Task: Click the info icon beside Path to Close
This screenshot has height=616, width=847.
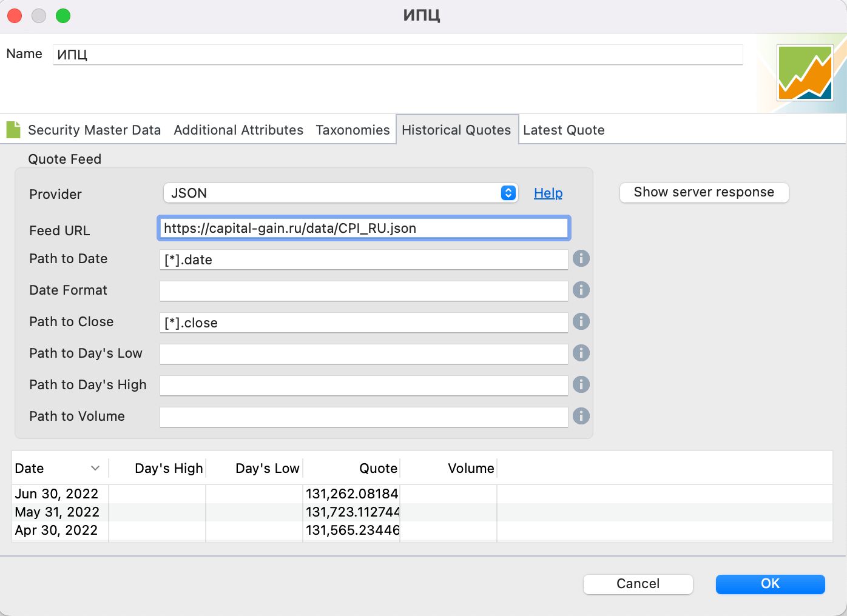Action: coord(581,322)
